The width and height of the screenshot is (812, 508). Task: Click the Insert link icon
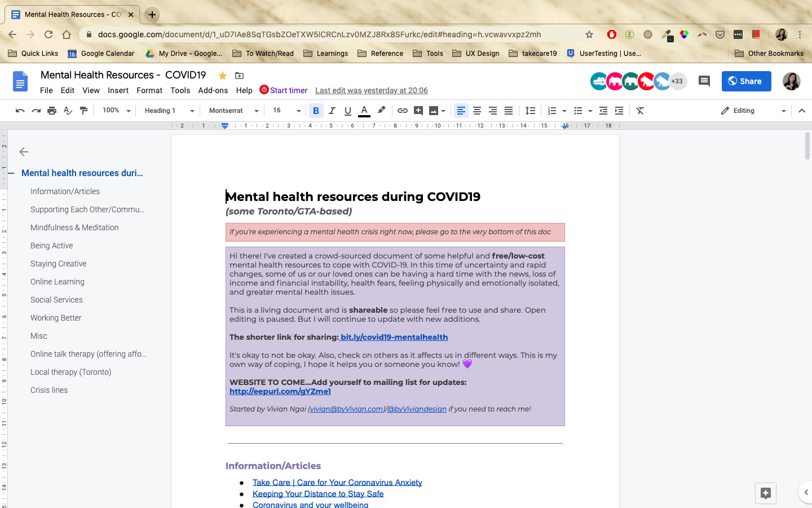(x=402, y=111)
